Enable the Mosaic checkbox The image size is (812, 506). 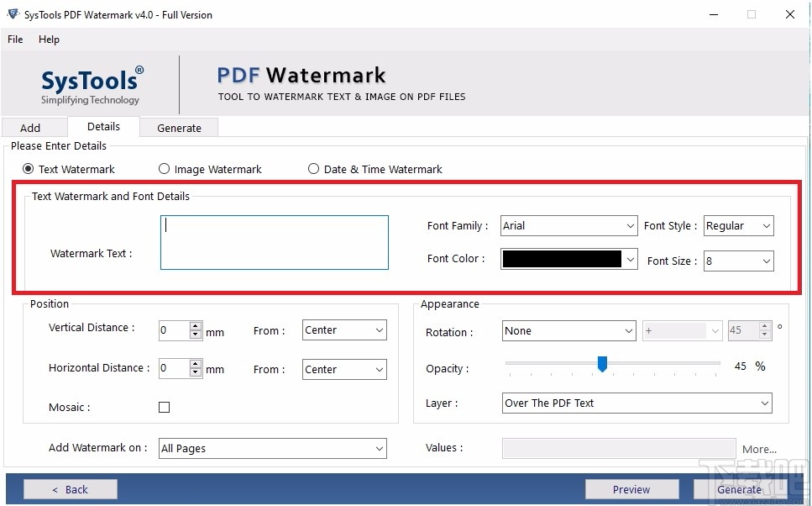[x=164, y=407]
